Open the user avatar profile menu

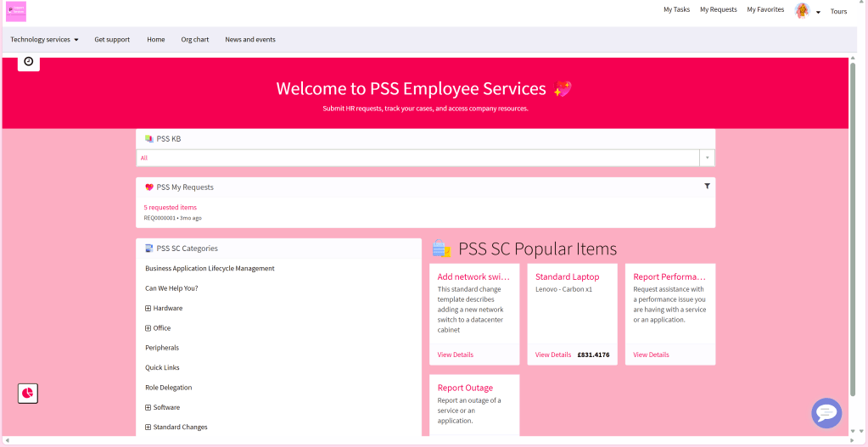802,11
